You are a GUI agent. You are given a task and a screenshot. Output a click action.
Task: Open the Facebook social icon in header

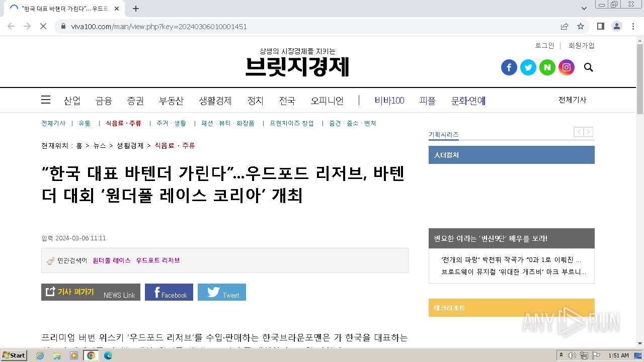click(x=509, y=67)
